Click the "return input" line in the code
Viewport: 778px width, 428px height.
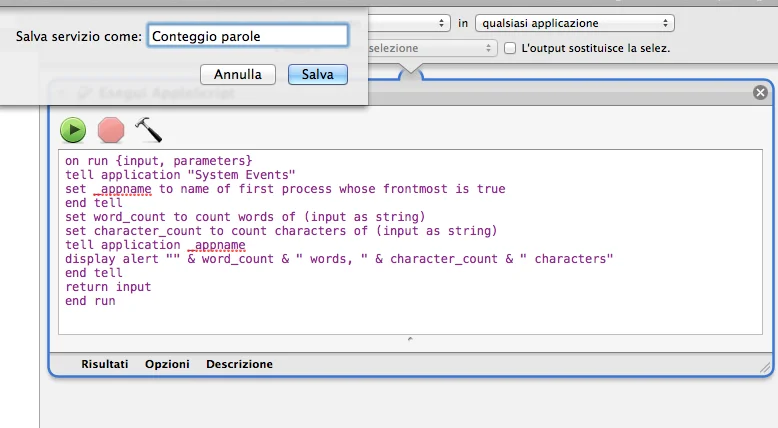(x=108, y=287)
